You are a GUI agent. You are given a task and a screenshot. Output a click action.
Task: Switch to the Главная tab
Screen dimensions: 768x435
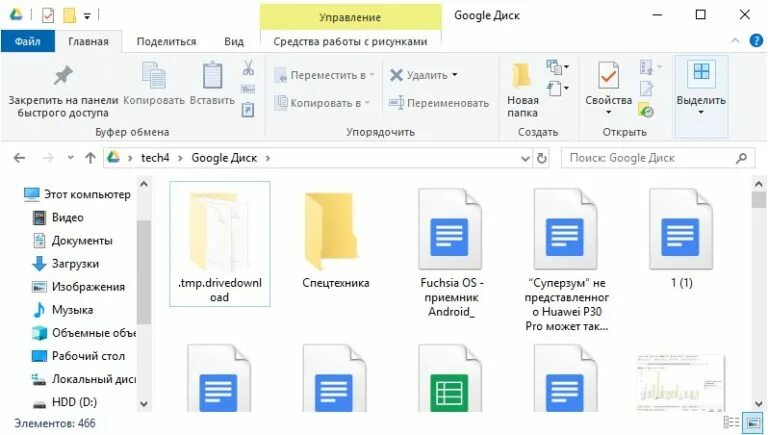pyautogui.click(x=89, y=42)
